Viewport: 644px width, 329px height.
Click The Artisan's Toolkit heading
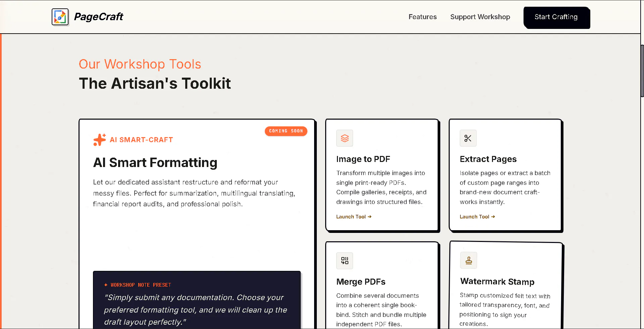[155, 83]
